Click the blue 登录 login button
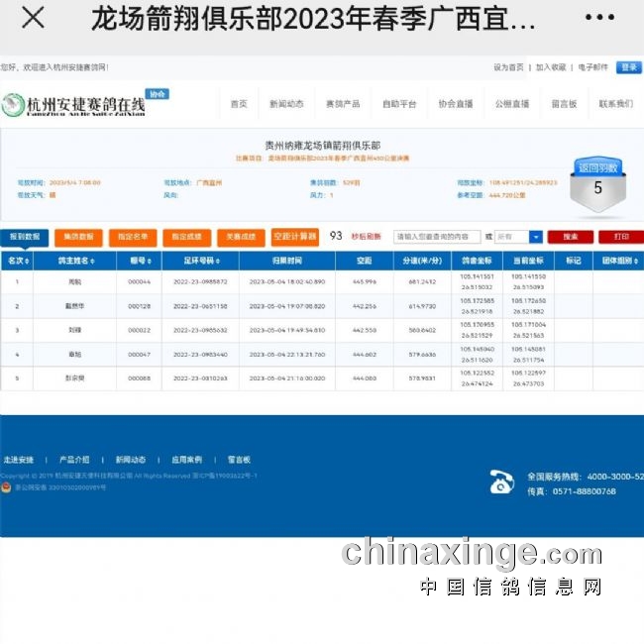Image resolution: width=644 pixels, height=644 pixels. [628, 67]
